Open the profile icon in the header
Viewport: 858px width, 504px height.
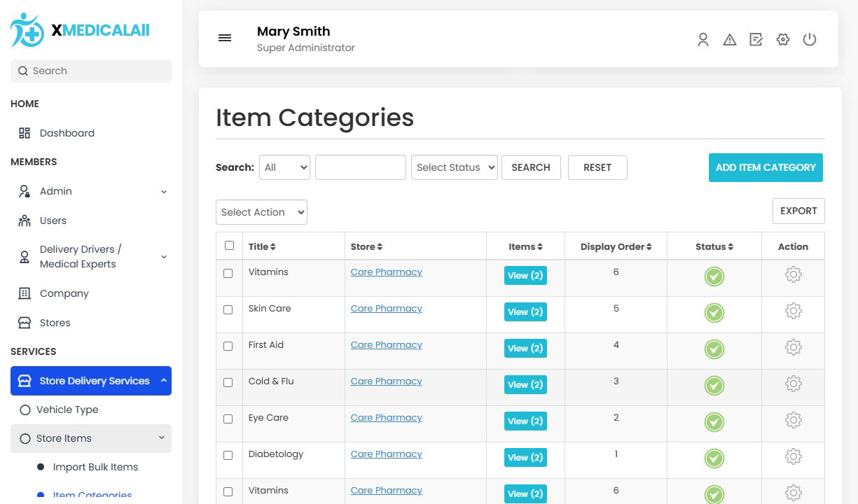coord(703,40)
